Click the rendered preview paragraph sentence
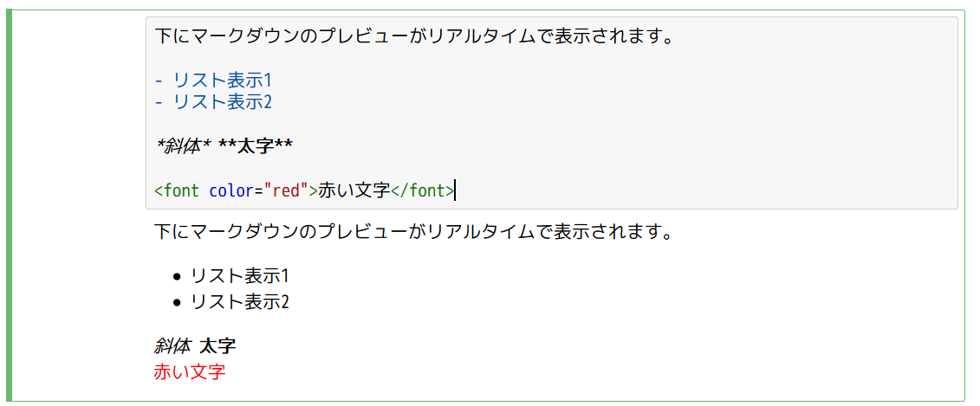Viewport: 980px width, 406px height. pyautogui.click(x=414, y=232)
